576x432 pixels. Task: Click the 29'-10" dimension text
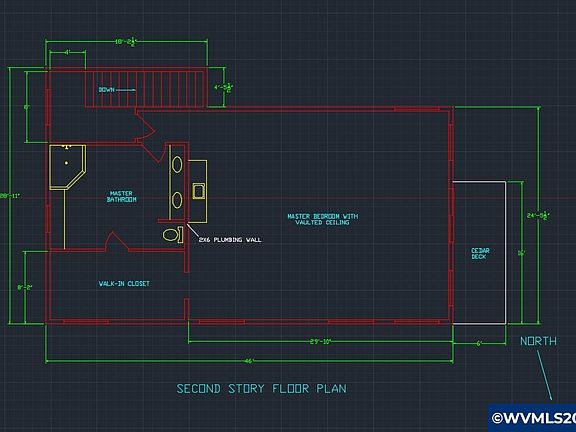click(x=320, y=342)
